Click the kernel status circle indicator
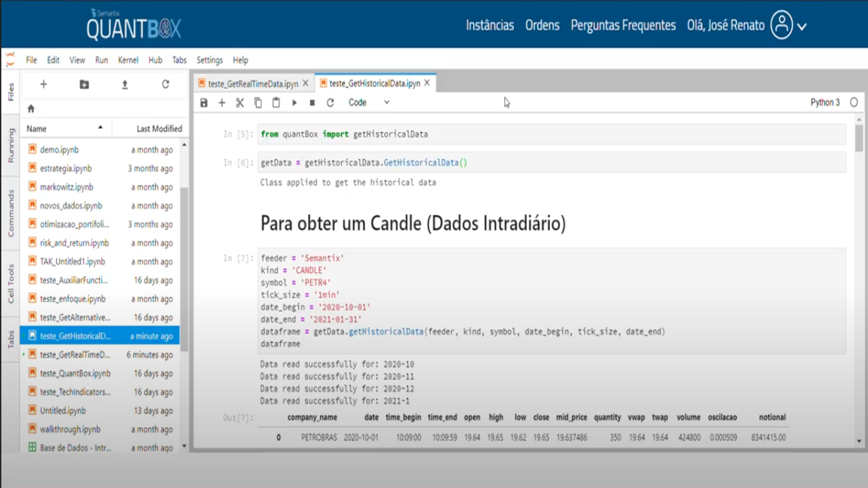This screenshot has height=488, width=868. (854, 102)
